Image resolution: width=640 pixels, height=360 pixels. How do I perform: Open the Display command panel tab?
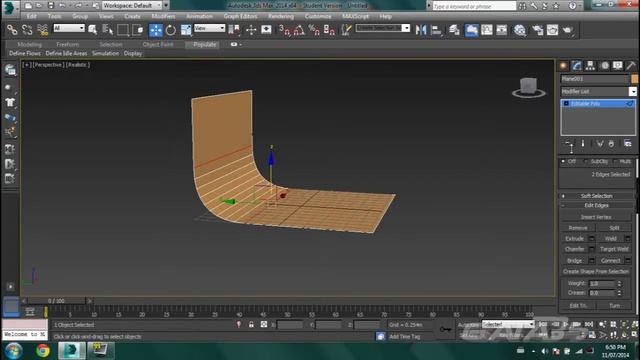click(x=618, y=66)
